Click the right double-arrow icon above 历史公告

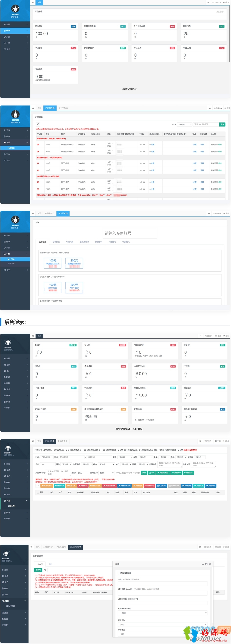[x=208, y=2]
